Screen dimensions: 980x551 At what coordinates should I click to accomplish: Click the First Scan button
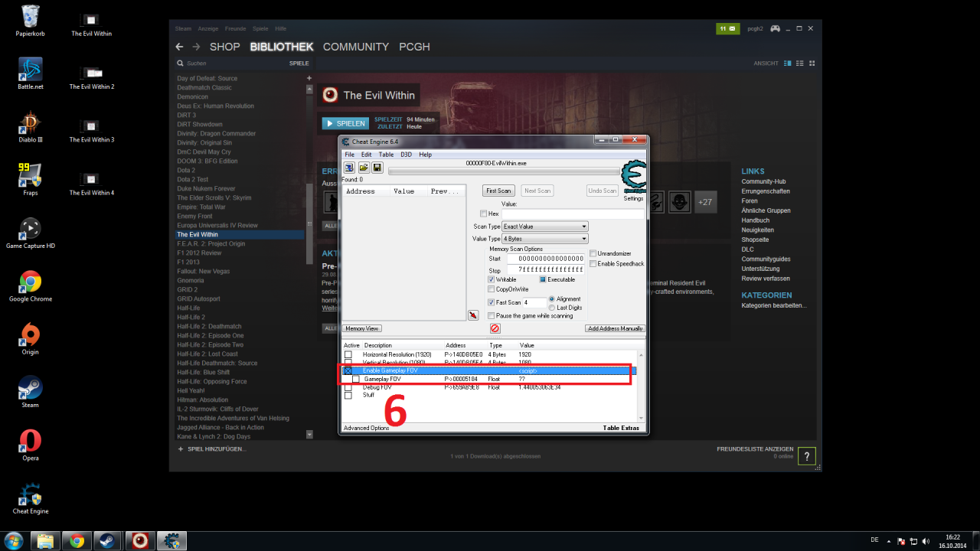click(498, 191)
